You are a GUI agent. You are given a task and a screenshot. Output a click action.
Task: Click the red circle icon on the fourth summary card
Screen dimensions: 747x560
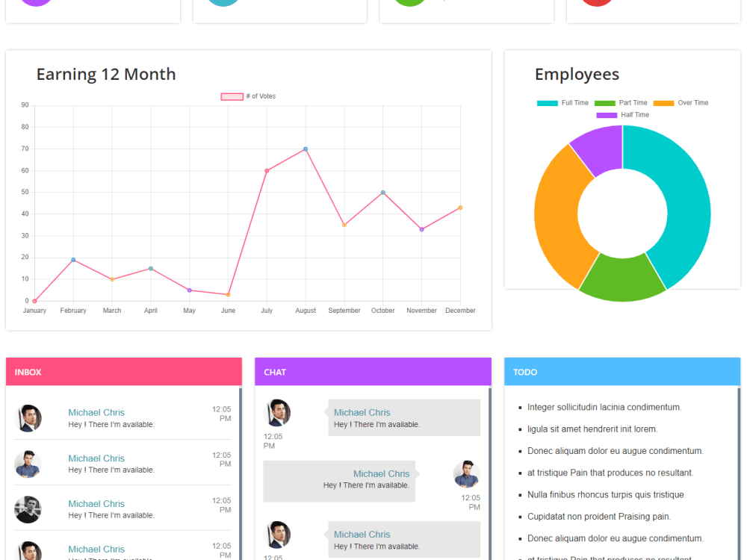pyautogui.click(x=596, y=3)
